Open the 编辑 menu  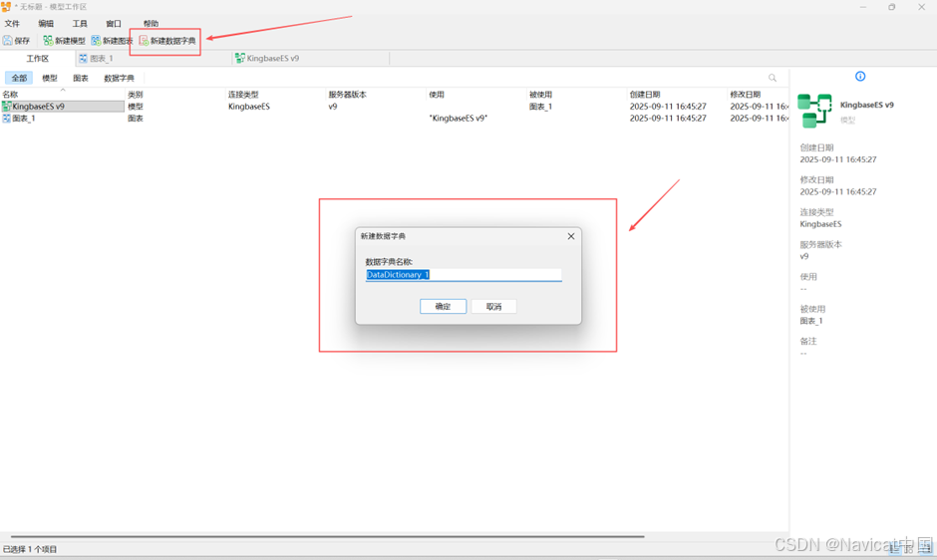point(46,24)
